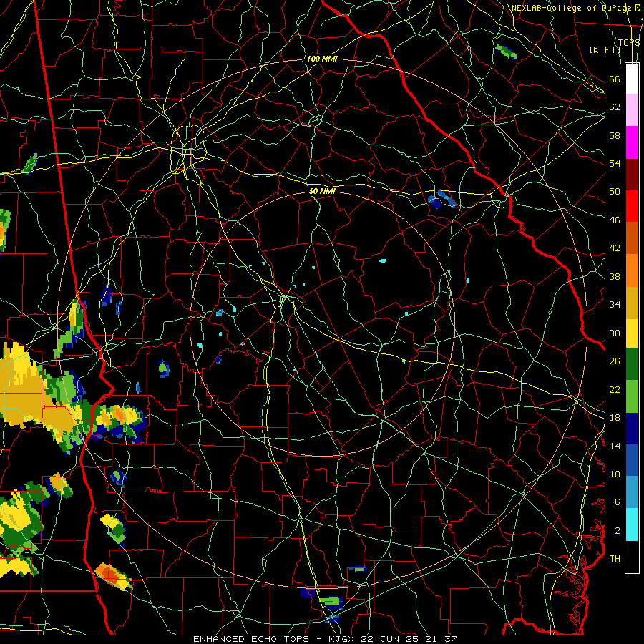Click the ENHANCED ECHO TOPS KJGX timestamp caption
Image resolution: width=644 pixels, height=644 pixels.
click(x=325, y=639)
